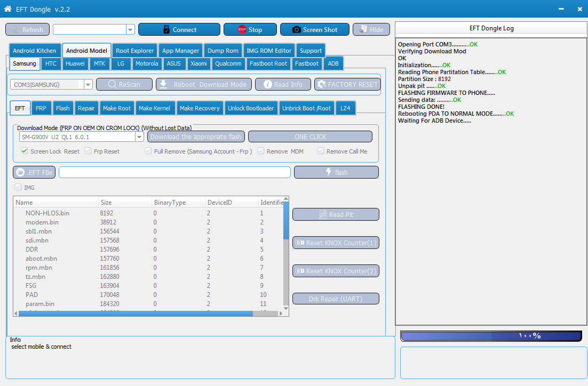588x386 pixels.
Task: Click the flash button with lightning icon
Action: (x=336, y=172)
